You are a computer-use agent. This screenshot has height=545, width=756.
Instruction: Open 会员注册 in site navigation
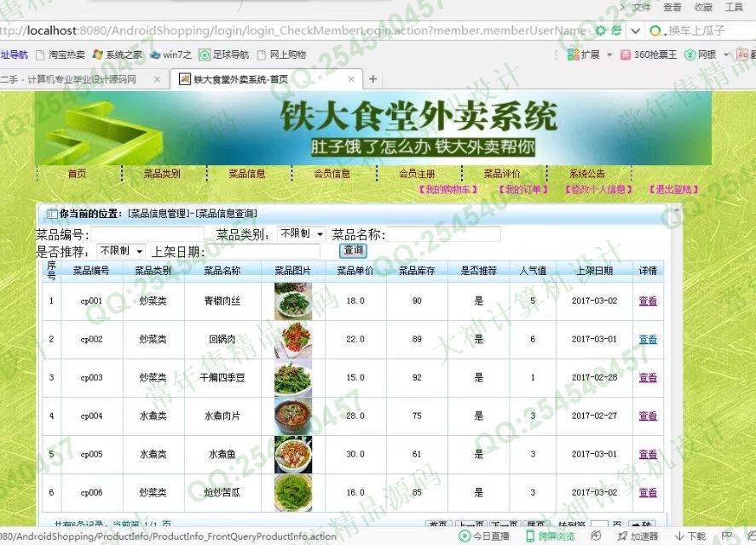417,174
